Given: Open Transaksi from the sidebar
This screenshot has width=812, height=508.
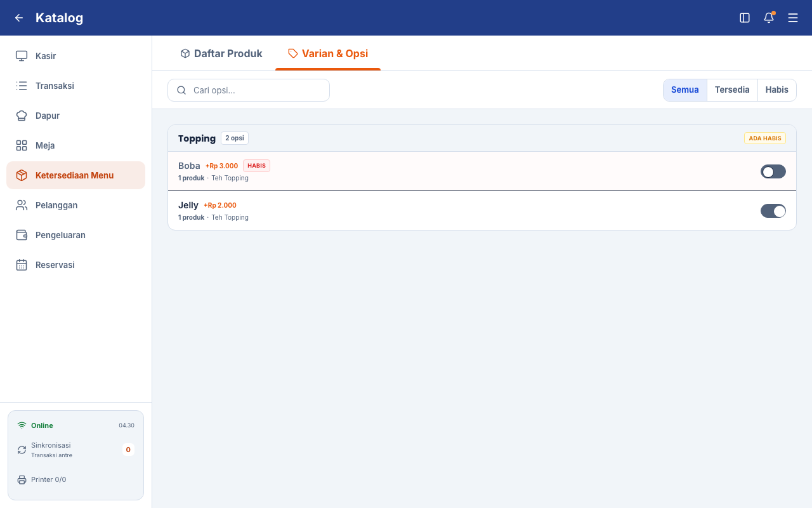Looking at the screenshot, I should (x=75, y=86).
